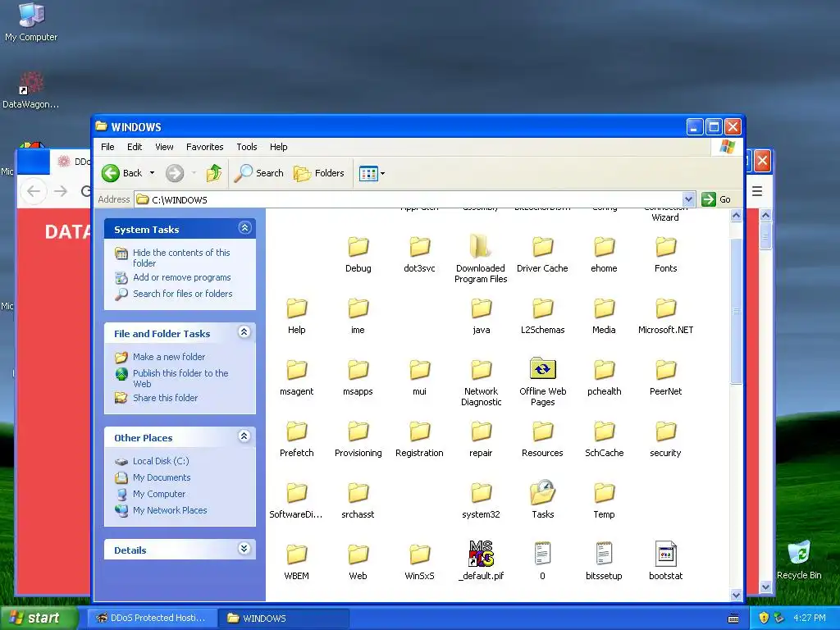Open Back history dropdown arrow
Screen dimensions: 840x630
click(152, 173)
